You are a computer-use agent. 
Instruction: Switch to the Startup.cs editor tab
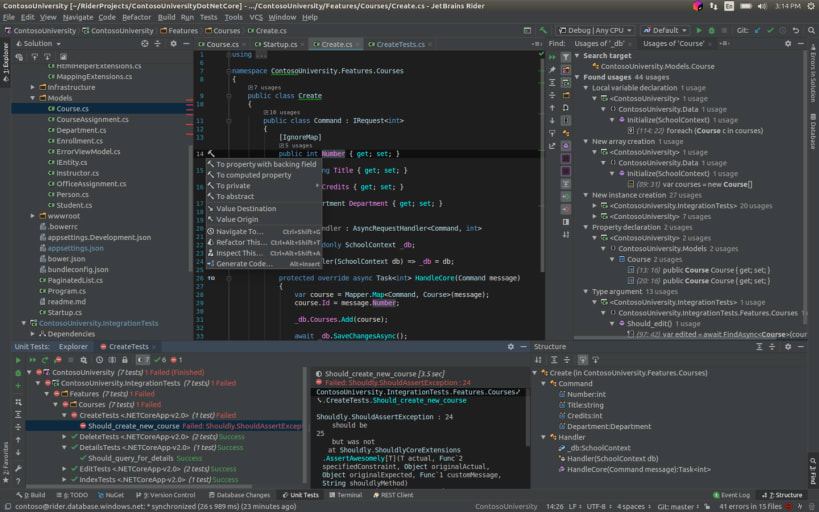pos(279,44)
